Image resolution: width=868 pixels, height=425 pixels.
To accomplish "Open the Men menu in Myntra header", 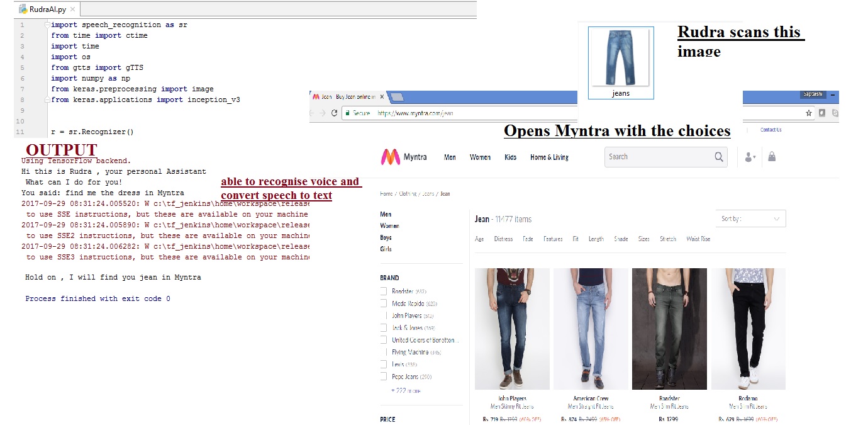I will pyautogui.click(x=450, y=157).
